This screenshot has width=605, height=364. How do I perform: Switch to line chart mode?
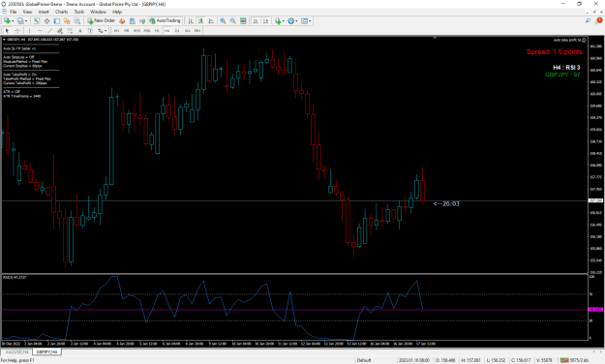tap(211, 21)
